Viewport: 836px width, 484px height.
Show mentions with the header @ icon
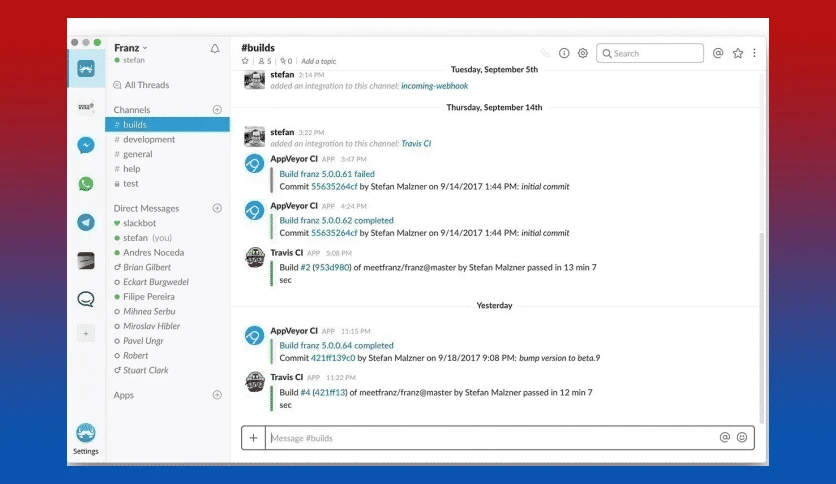[x=718, y=53]
